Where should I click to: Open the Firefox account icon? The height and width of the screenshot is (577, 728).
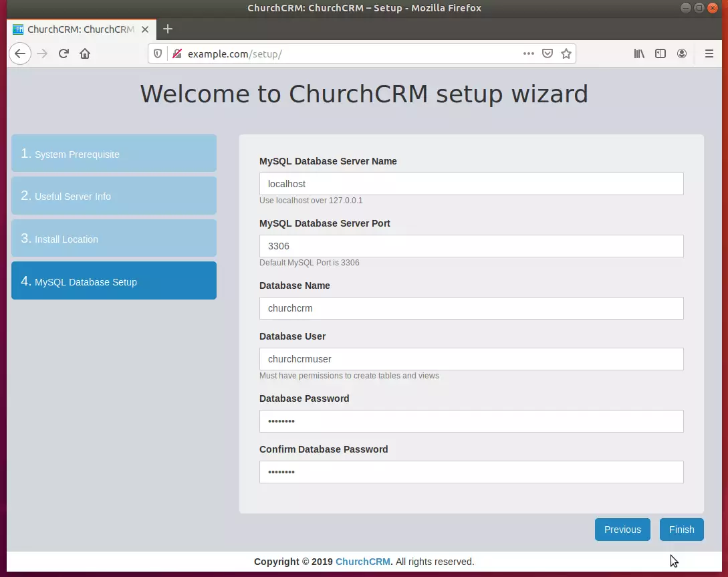(682, 54)
